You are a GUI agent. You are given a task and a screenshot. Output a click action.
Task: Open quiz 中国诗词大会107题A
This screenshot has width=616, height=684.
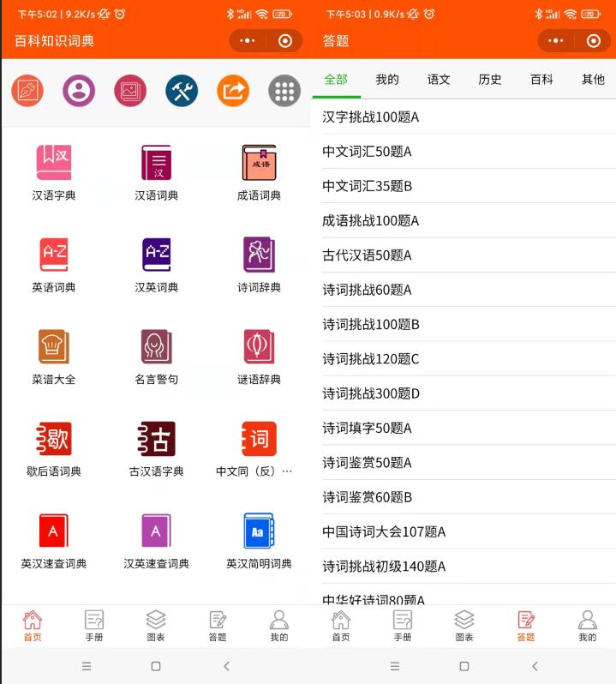click(469, 531)
